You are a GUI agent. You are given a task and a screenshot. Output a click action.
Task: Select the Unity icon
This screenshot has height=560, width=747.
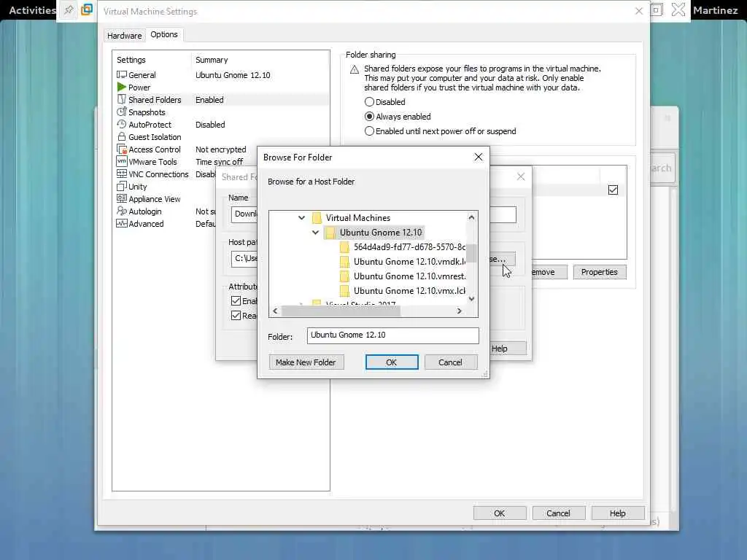(x=122, y=186)
